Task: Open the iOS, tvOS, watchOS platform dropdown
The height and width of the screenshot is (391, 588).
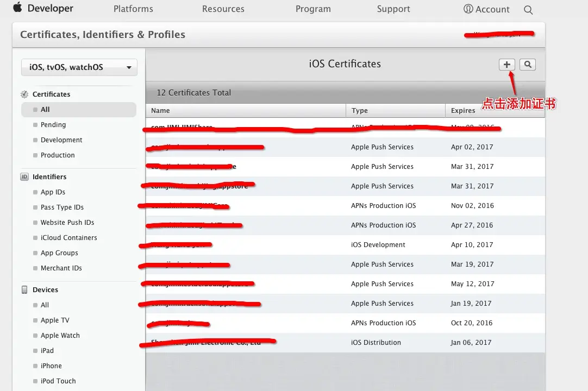Action: pos(79,67)
